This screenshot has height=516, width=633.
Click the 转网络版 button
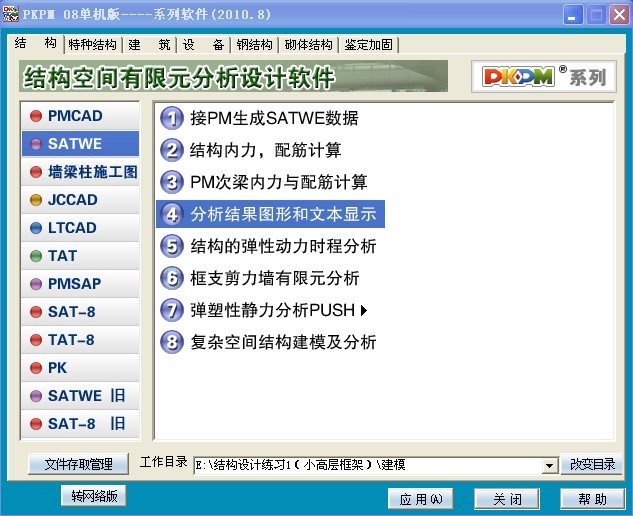[94, 495]
